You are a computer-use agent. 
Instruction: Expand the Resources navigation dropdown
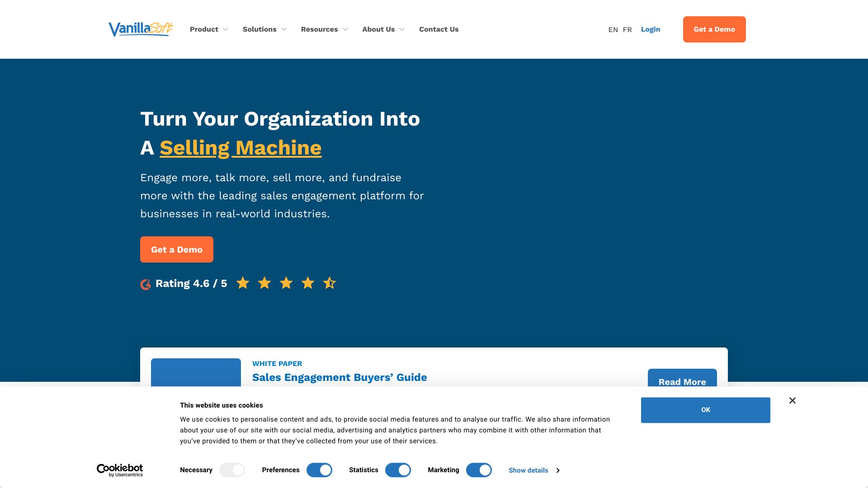point(324,29)
